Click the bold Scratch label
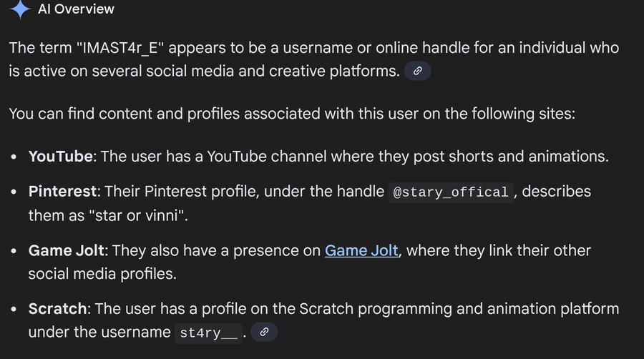644x359 pixels. (x=57, y=309)
